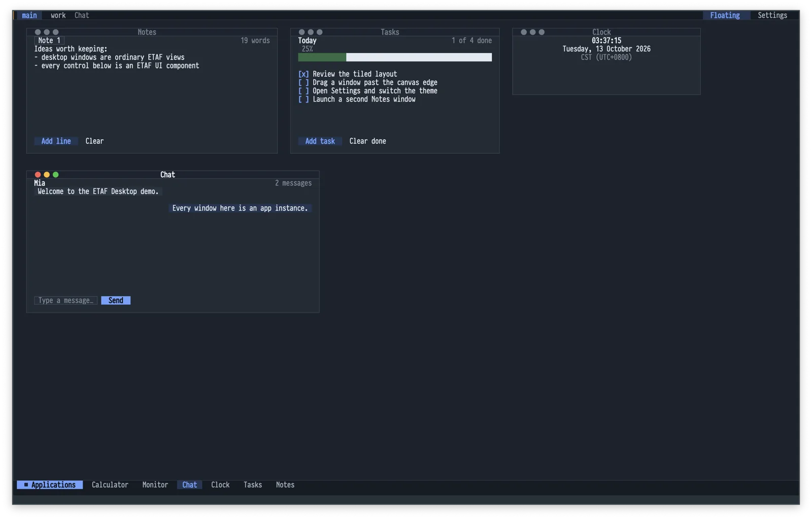Select the Chat item in top bar

82,16
